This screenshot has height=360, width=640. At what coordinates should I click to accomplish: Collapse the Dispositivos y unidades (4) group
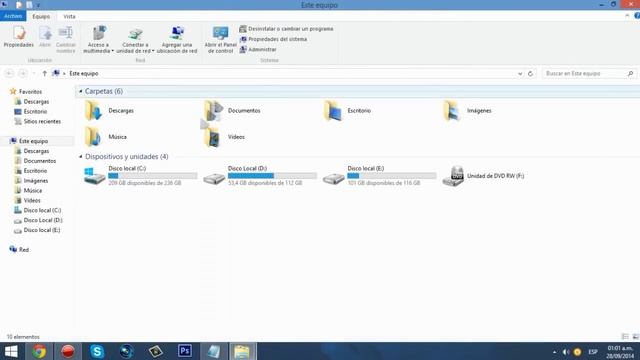tap(80, 157)
